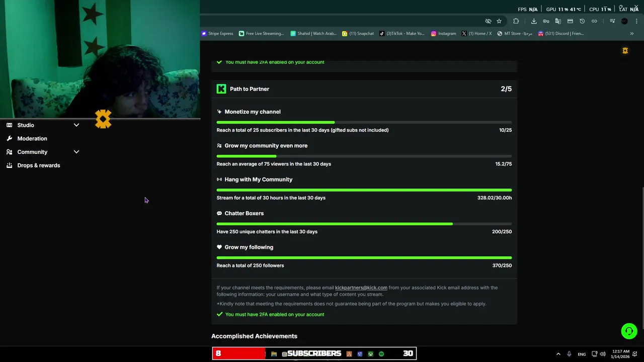Viewport: 644px width, 362px height.
Task: Click the Moderation wrench icon
Action: [x=9, y=139]
